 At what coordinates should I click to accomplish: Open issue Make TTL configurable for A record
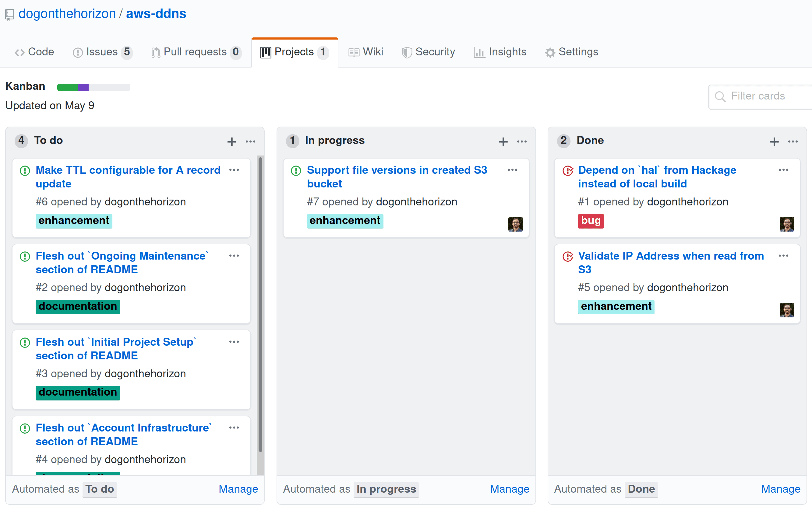(x=128, y=177)
